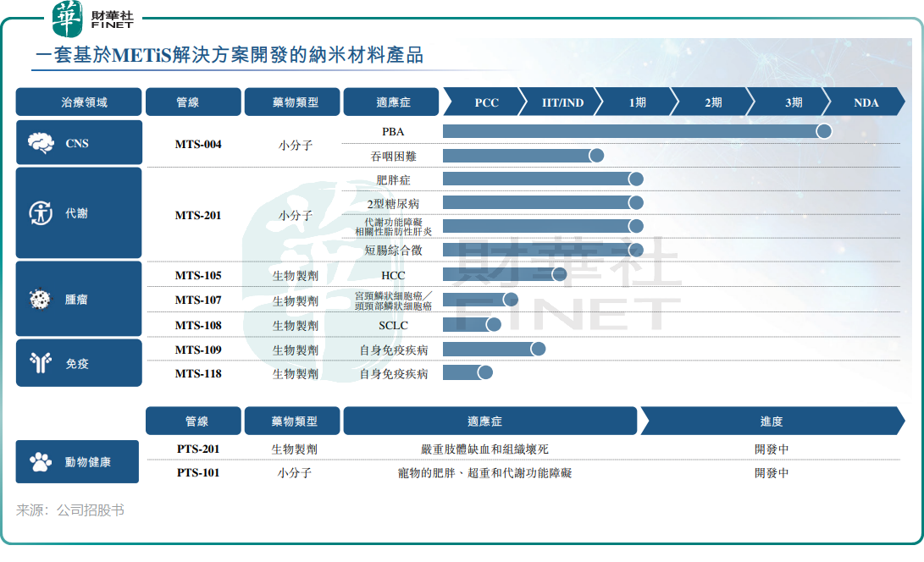Click the 適應症 header in the top table

(x=392, y=102)
